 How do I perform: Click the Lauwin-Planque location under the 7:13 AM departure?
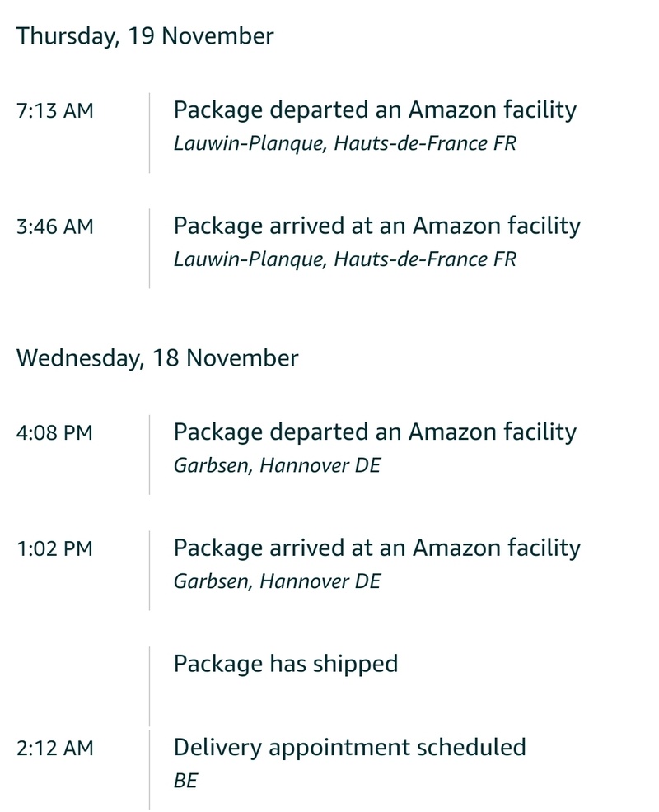pyautogui.click(x=344, y=143)
